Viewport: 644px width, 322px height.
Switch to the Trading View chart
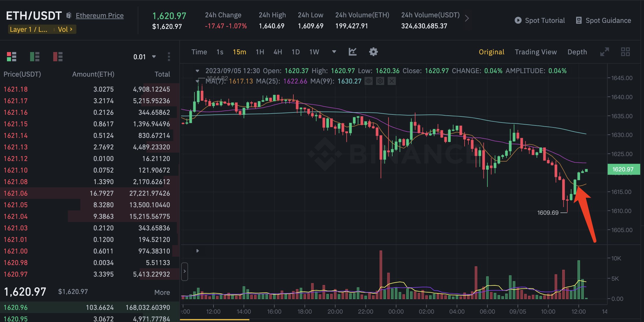point(536,52)
